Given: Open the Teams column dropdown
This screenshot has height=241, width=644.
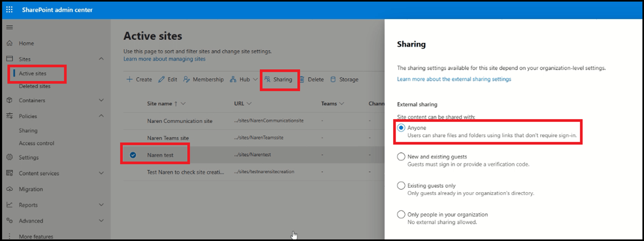Looking at the screenshot, I should click(342, 103).
